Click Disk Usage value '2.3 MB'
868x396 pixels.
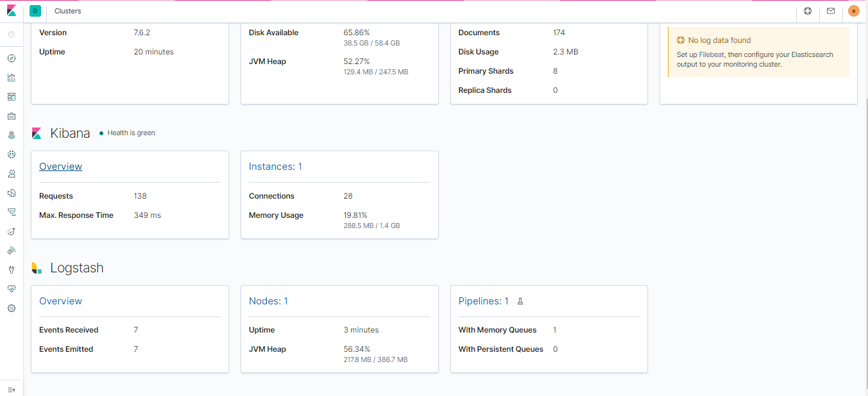(566, 52)
